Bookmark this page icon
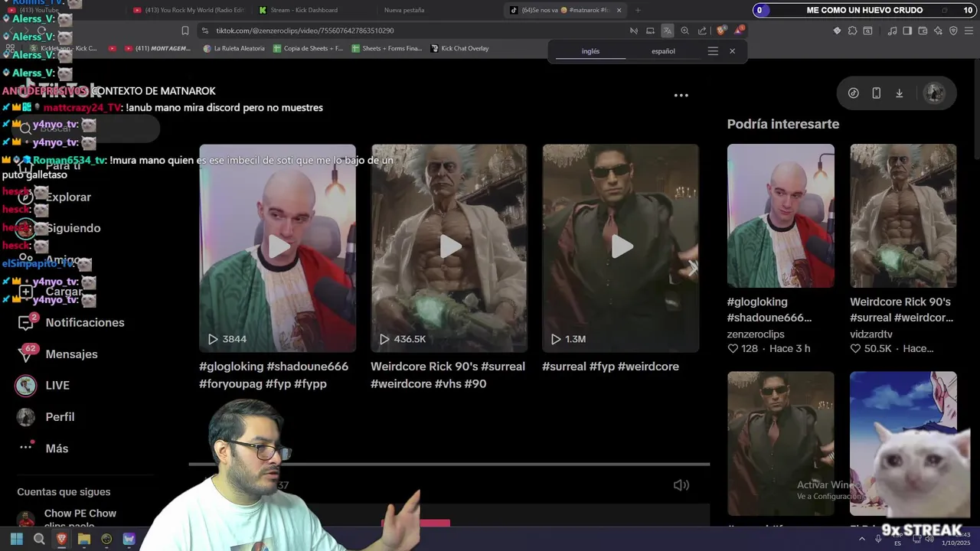Image resolution: width=980 pixels, height=551 pixels. tap(185, 31)
